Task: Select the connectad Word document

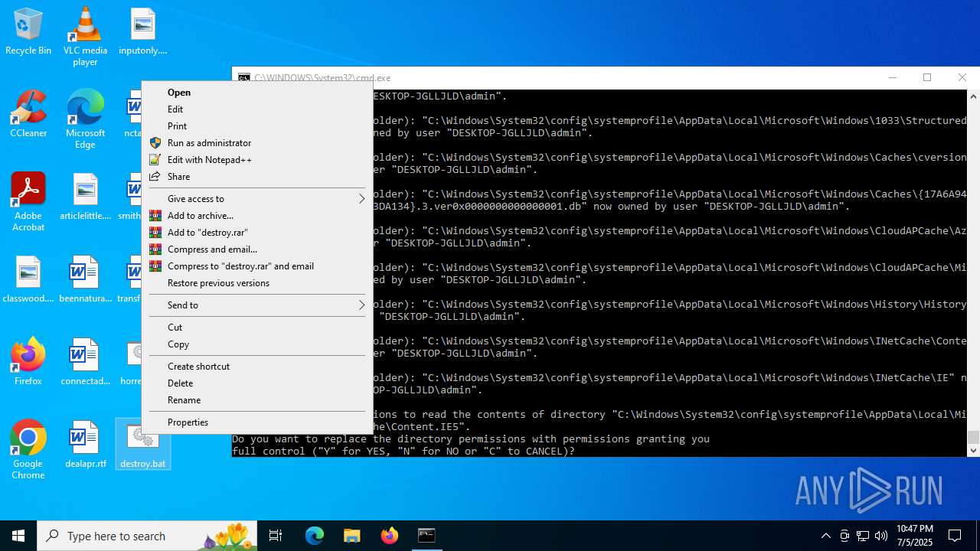Action: pos(85,362)
